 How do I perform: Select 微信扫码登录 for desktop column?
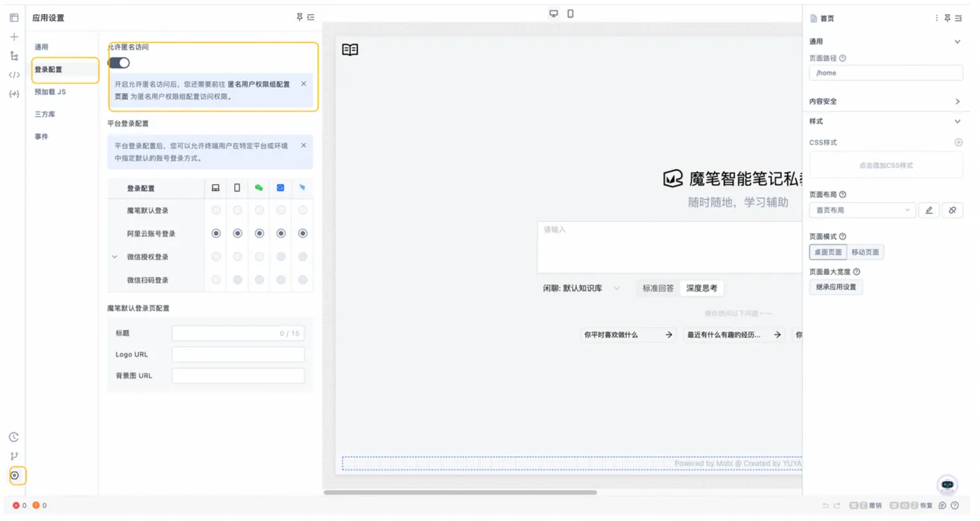pos(216,280)
